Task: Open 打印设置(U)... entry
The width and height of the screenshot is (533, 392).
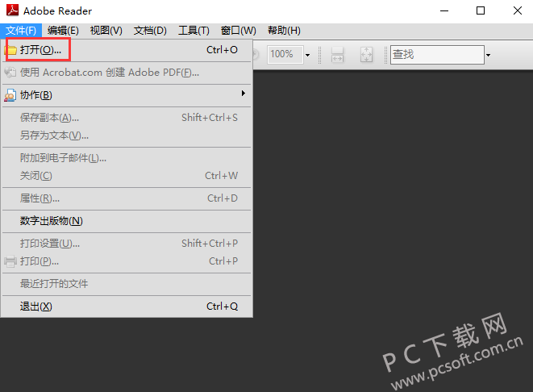Action: click(127, 244)
